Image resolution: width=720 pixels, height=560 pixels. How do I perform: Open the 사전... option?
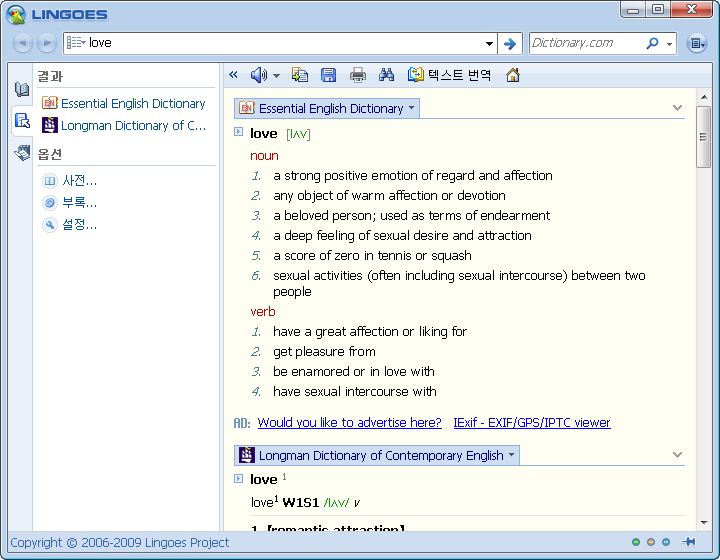[x=69, y=180]
